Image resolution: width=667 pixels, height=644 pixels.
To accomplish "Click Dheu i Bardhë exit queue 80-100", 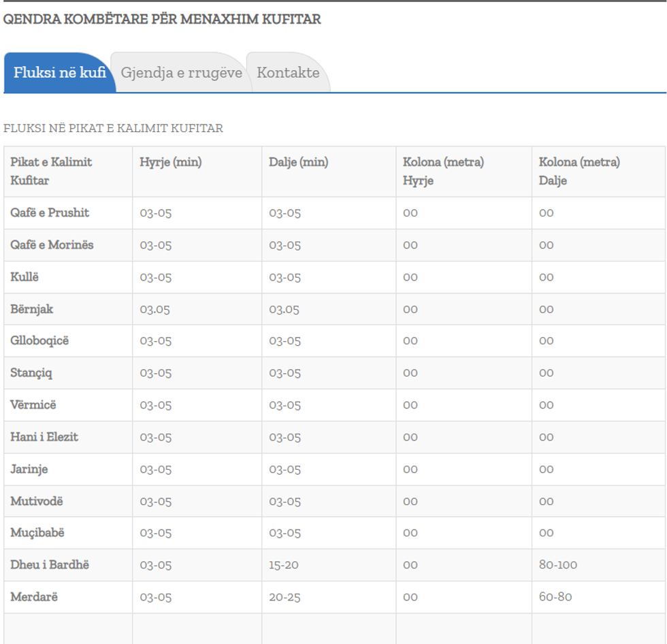I will click(x=558, y=565).
